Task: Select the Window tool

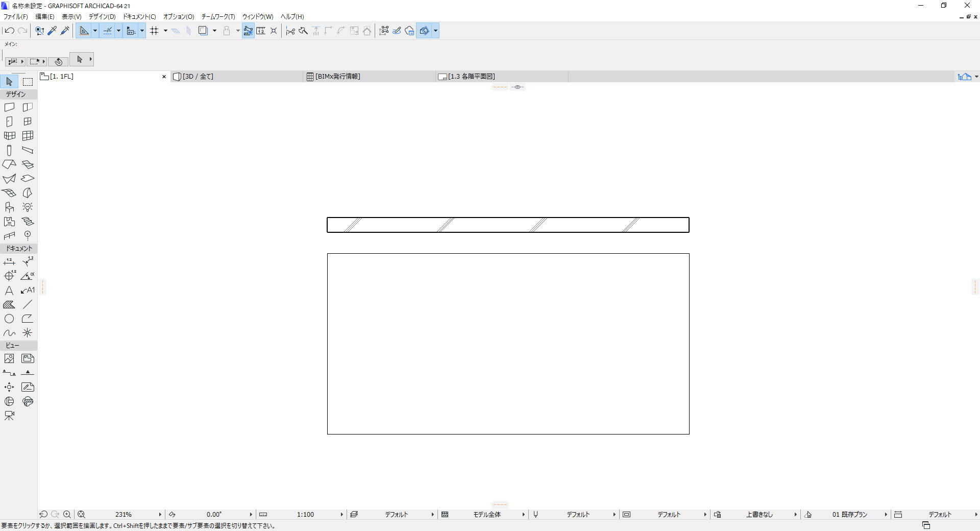Action: tap(28, 122)
